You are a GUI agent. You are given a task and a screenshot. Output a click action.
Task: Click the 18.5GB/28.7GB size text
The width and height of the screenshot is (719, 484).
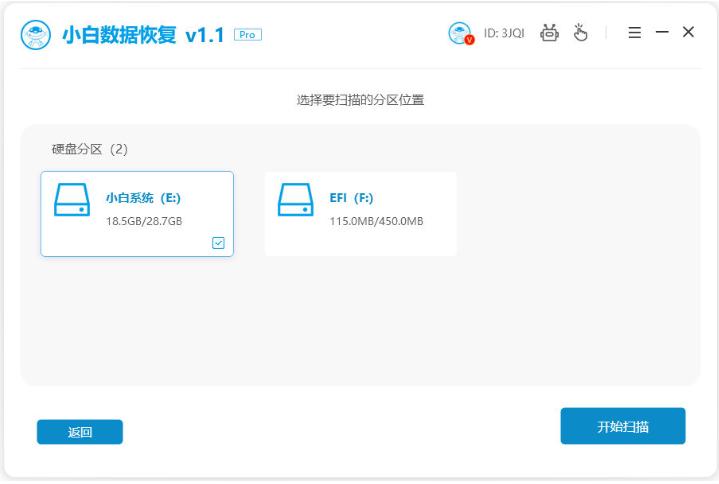144,221
